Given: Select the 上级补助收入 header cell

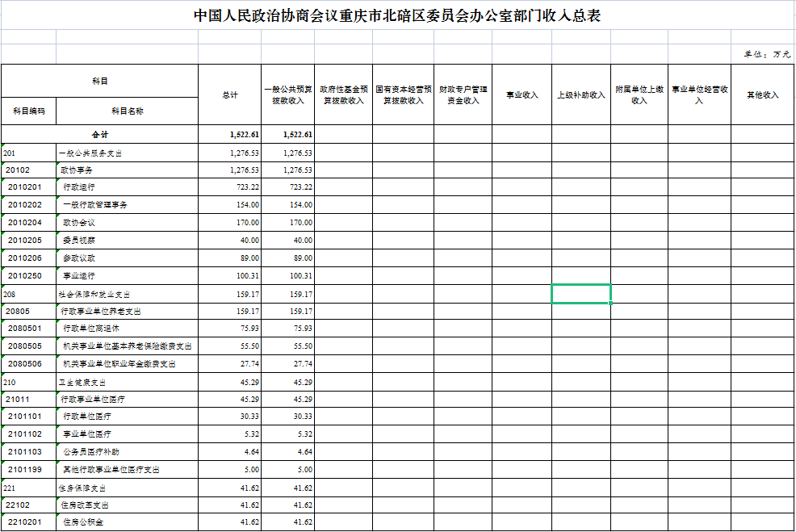Looking at the screenshot, I should pos(580,94).
